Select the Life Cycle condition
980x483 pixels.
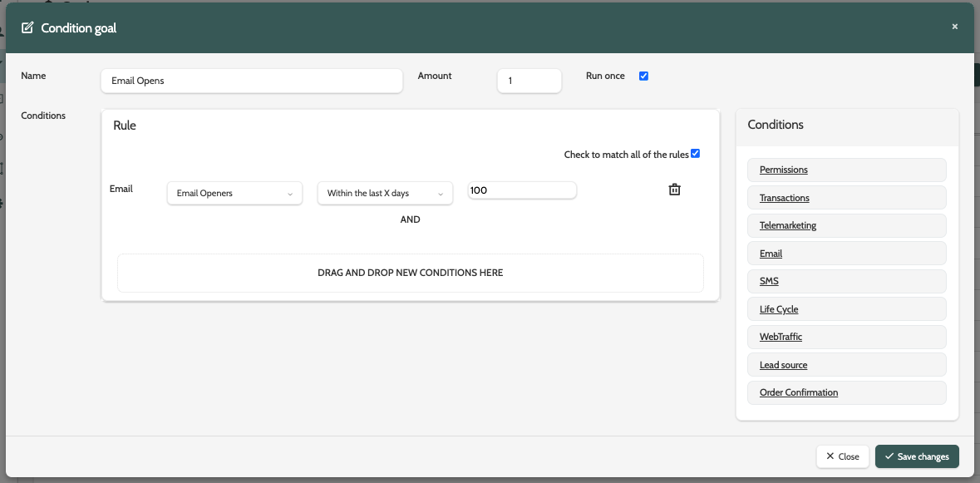click(x=846, y=308)
